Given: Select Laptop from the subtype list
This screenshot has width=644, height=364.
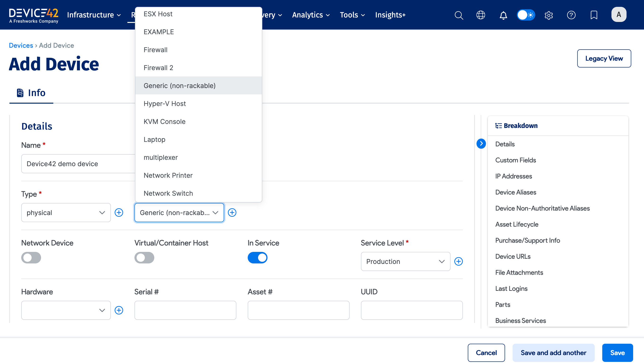Looking at the screenshot, I should pyautogui.click(x=154, y=140).
